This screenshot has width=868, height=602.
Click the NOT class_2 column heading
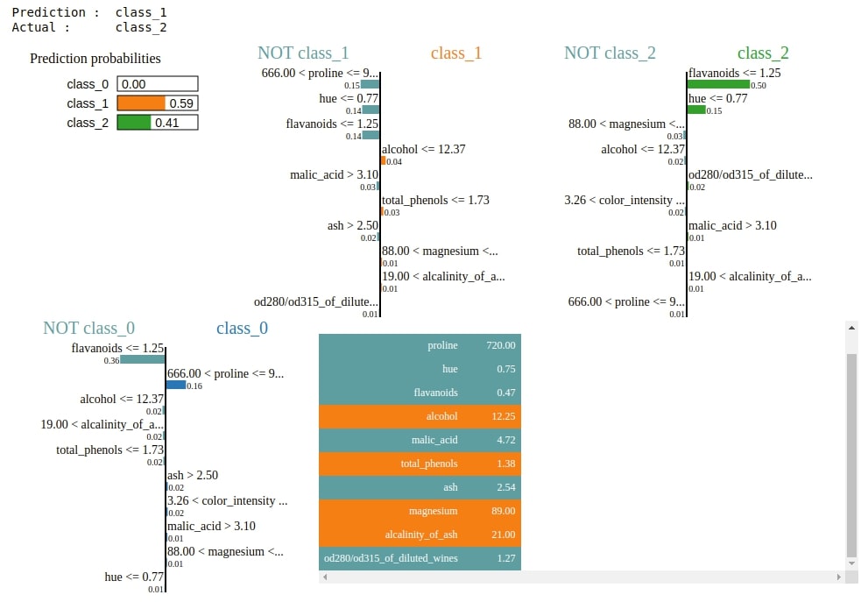(610, 53)
